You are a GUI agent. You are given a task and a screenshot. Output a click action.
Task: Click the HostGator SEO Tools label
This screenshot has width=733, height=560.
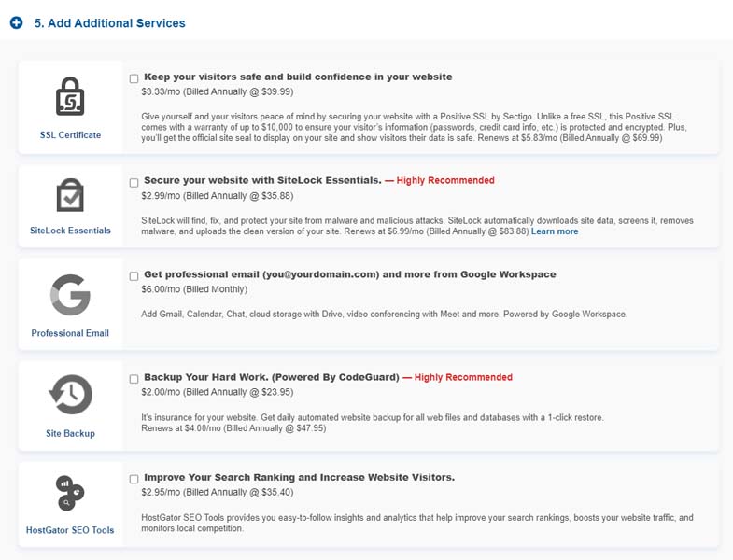[70, 530]
